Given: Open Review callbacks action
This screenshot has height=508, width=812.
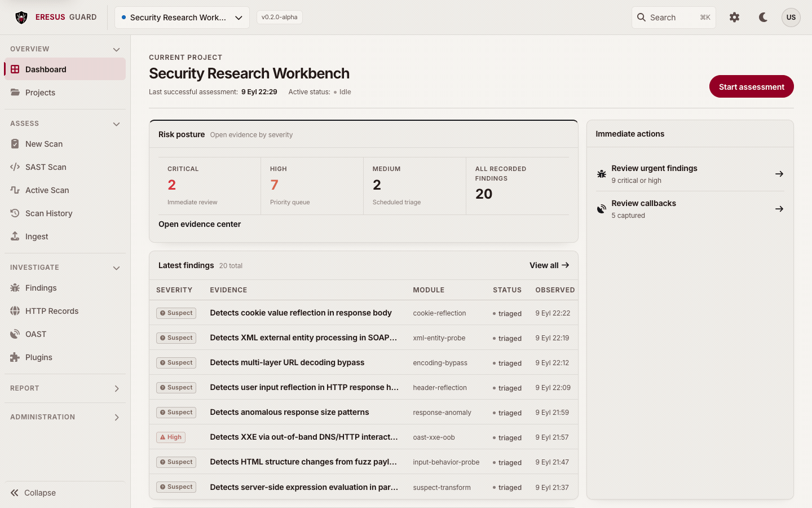Looking at the screenshot, I should pyautogui.click(x=690, y=209).
